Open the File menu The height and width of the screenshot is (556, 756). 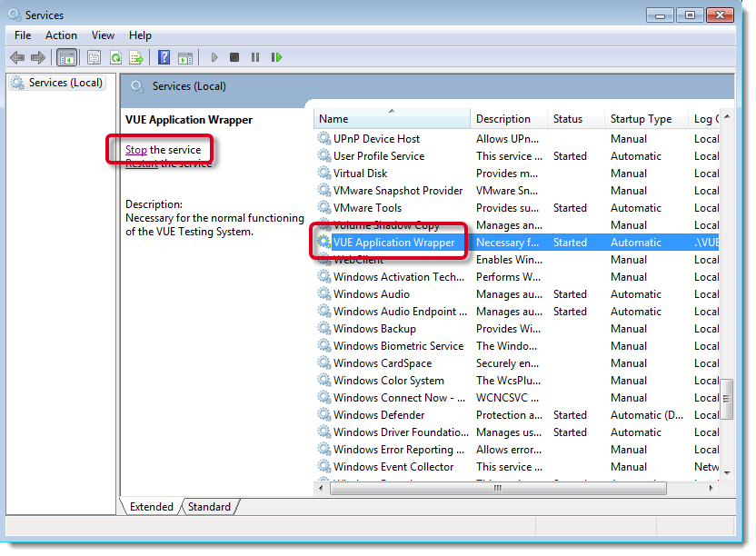pyautogui.click(x=23, y=35)
